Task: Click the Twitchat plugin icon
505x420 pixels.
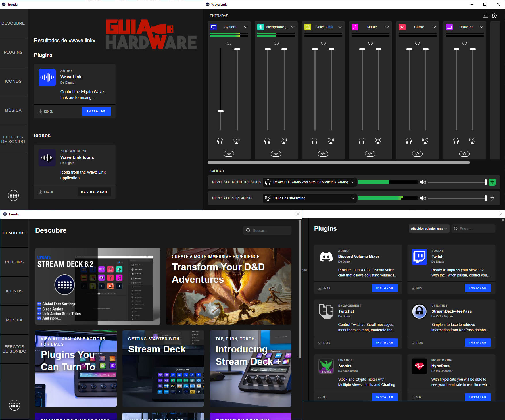Action: [326, 311]
